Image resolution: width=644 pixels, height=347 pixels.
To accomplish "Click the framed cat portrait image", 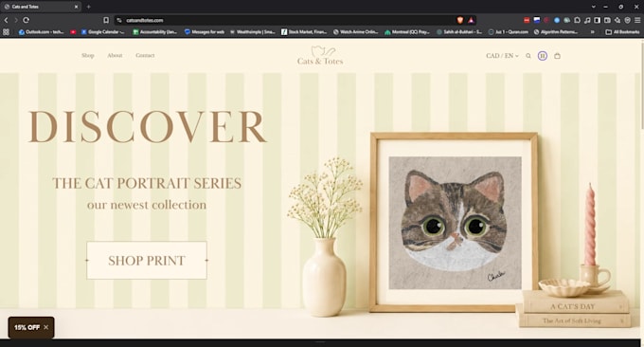I will (x=455, y=223).
